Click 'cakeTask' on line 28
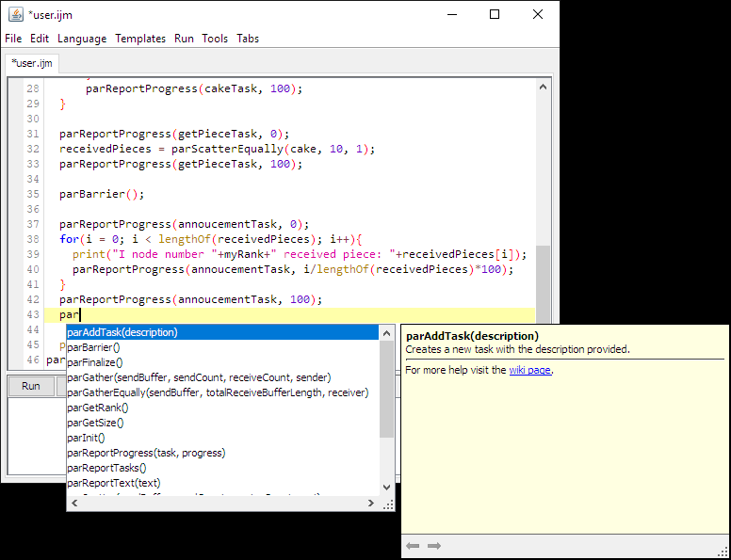Viewport: 731px width, 560px height. point(231,88)
